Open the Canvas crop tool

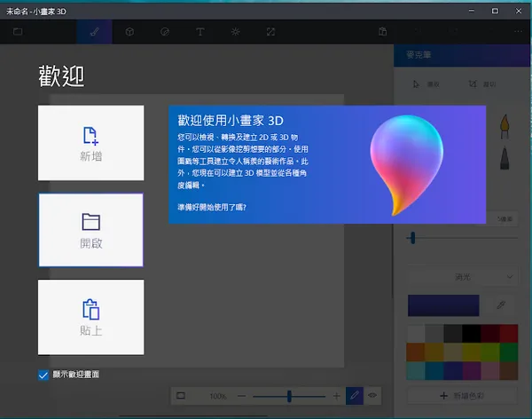[x=270, y=32]
